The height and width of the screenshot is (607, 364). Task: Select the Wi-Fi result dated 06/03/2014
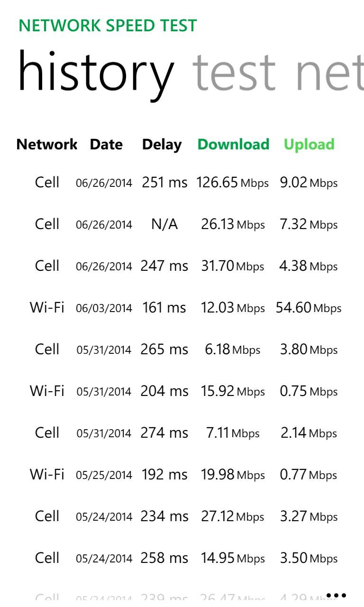click(104, 308)
